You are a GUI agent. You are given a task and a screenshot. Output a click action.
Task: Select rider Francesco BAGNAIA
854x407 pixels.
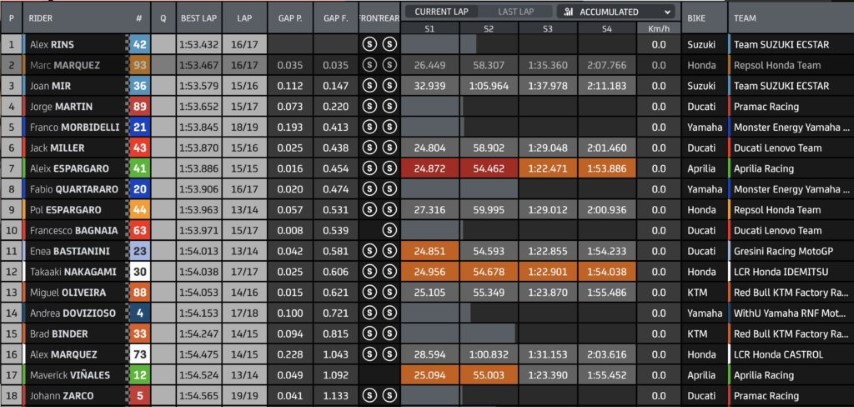tap(74, 231)
